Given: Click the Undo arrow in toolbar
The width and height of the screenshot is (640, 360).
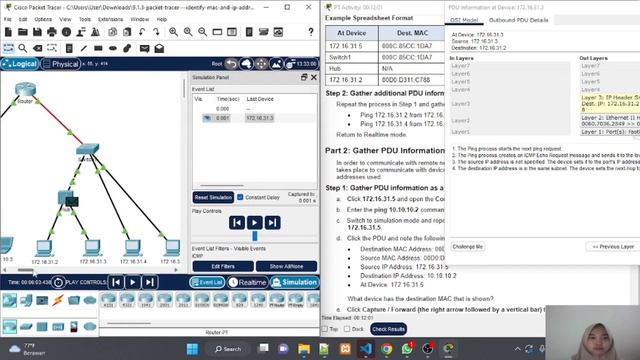Looking at the screenshot, I should 142,32.
